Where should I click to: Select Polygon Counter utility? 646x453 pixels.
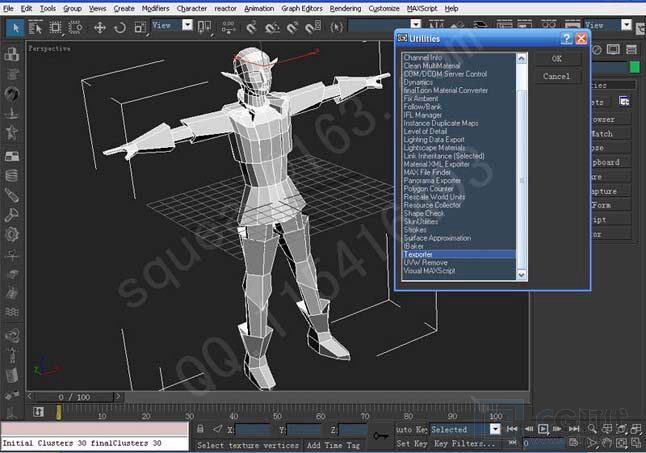pos(459,189)
